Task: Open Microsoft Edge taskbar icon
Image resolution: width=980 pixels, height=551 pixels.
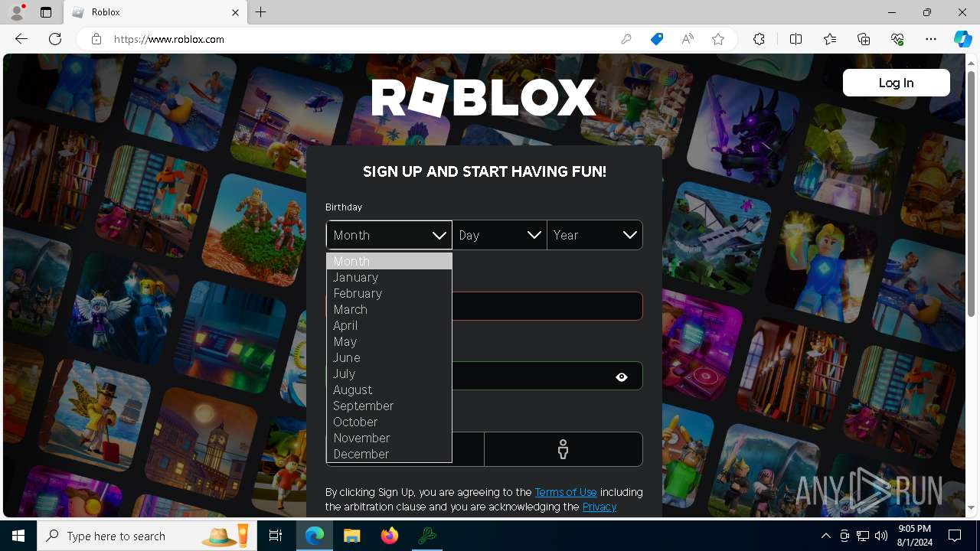Action: tap(315, 536)
